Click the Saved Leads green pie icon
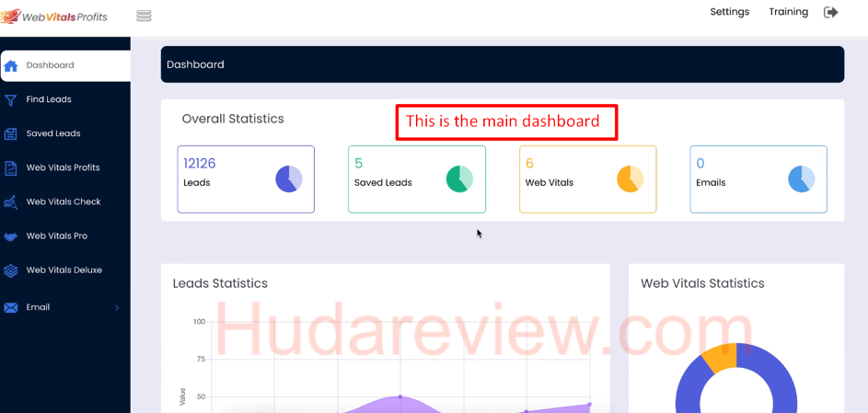The image size is (868, 413). click(459, 179)
